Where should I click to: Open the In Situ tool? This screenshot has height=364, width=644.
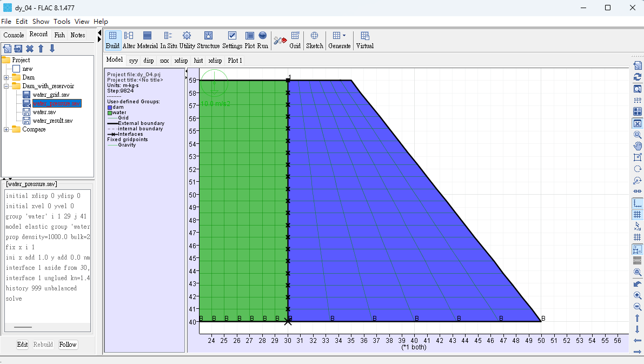168,40
